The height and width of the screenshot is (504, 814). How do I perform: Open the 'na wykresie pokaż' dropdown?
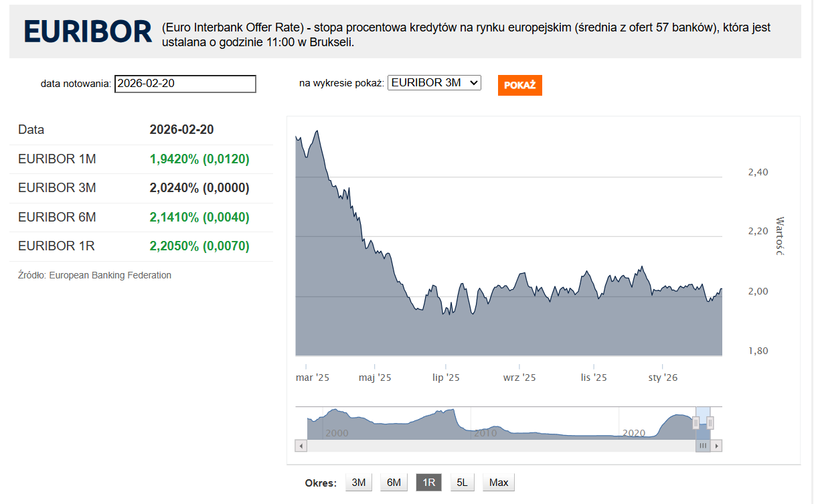click(434, 82)
